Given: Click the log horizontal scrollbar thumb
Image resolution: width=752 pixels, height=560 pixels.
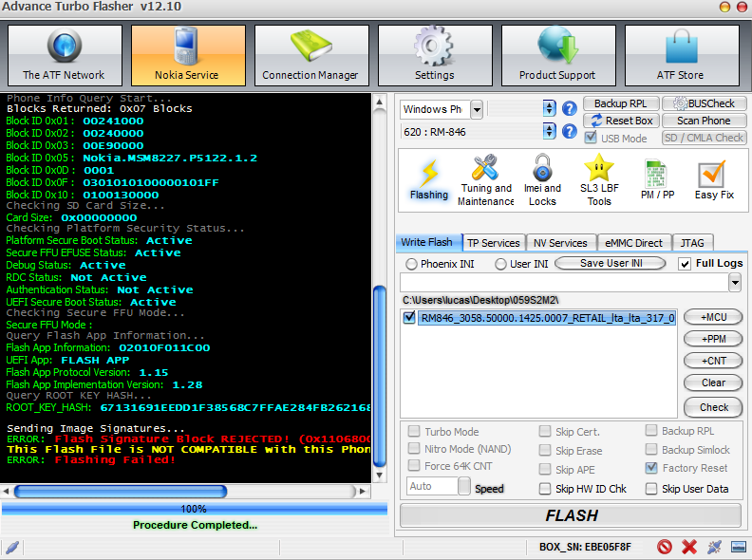Looking at the screenshot, I should [x=121, y=491].
